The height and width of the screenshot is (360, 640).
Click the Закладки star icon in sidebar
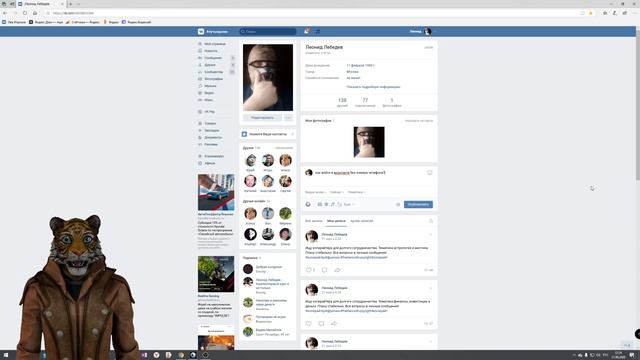click(200, 131)
